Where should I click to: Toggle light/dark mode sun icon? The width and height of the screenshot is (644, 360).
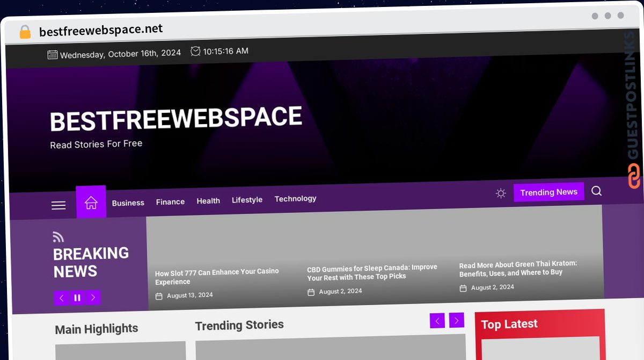tap(501, 193)
